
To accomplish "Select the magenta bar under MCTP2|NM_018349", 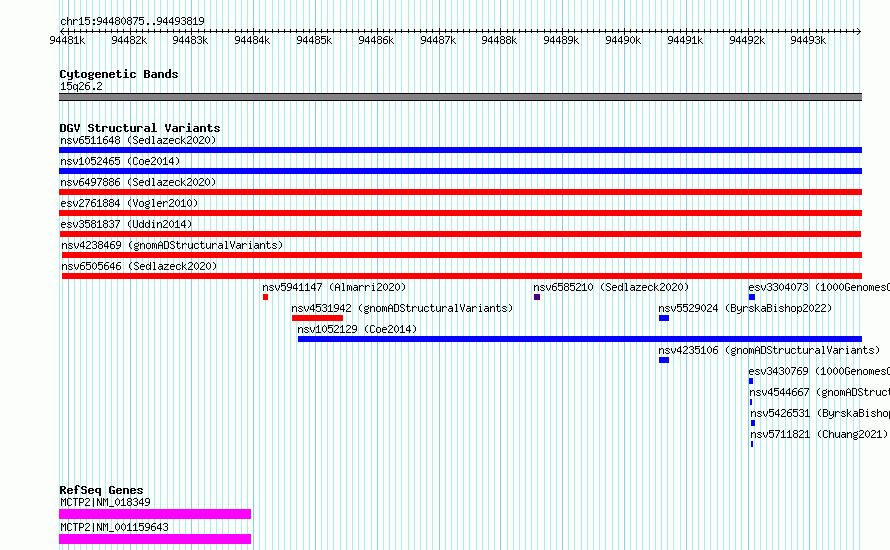I will click(x=155, y=514).
